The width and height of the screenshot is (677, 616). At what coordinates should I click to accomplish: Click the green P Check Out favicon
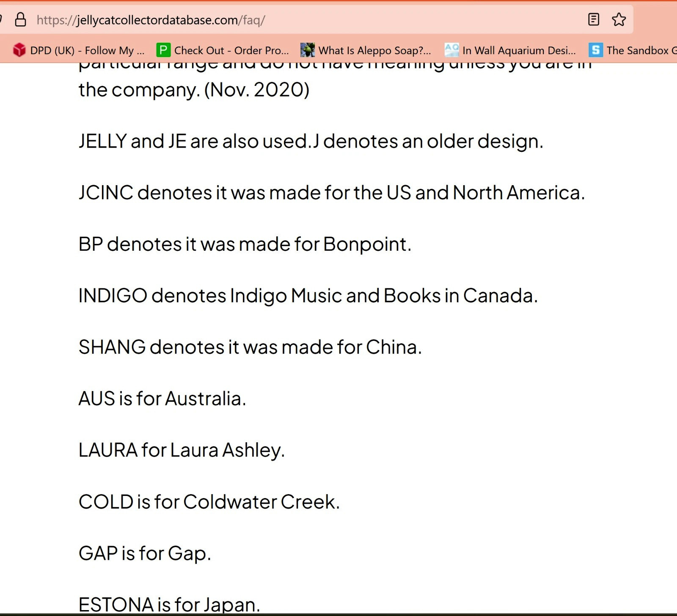[x=163, y=50]
